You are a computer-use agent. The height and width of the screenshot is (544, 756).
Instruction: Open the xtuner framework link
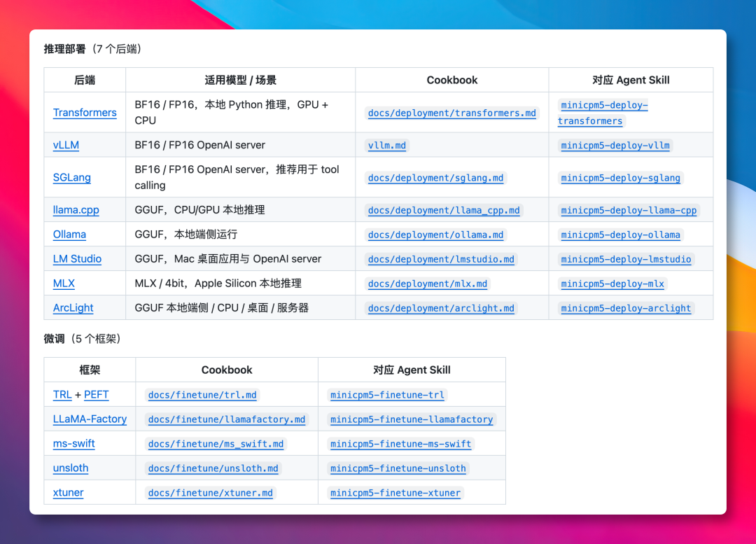tap(68, 492)
